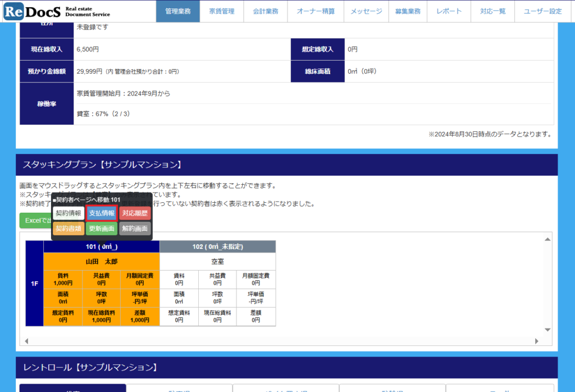Click the stacking plan scroll-down arrow
Screen dimensions: 575x392
pyautogui.click(x=547, y=330)
